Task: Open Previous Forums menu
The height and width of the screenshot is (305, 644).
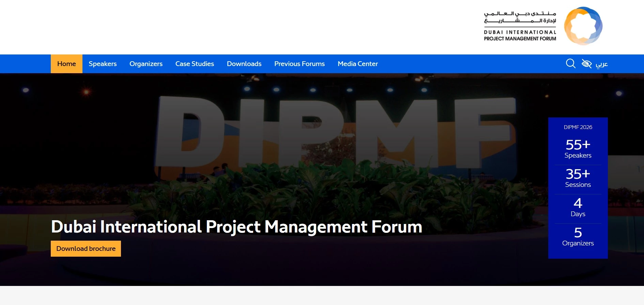Action: (x=300, y=64)
